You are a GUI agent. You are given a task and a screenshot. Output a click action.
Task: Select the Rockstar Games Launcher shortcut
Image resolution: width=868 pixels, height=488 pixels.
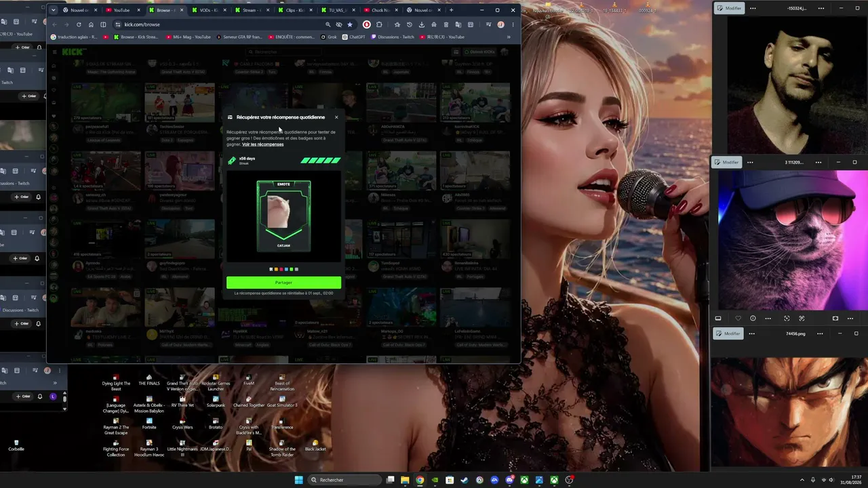tap(216, 383)
